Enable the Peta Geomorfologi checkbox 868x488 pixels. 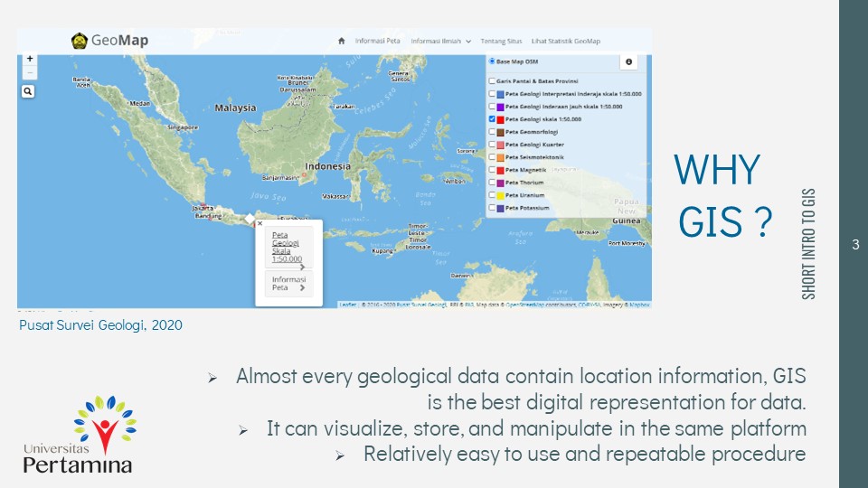click(x=492, y=132)
